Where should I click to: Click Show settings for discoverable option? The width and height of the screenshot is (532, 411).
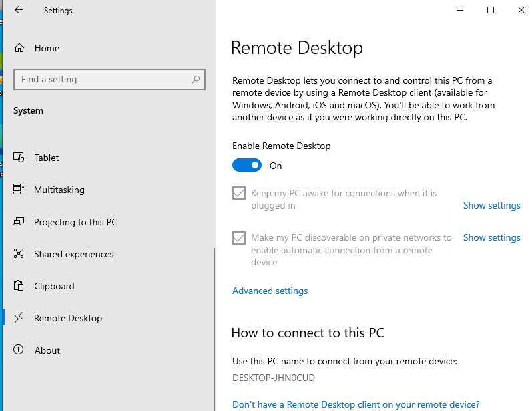[x=492, y=237]
